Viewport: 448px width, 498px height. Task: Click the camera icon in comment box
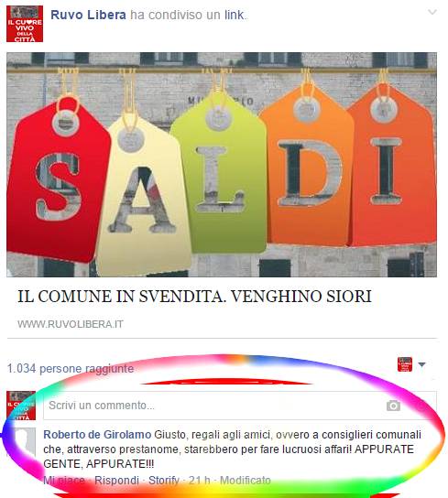393,406
